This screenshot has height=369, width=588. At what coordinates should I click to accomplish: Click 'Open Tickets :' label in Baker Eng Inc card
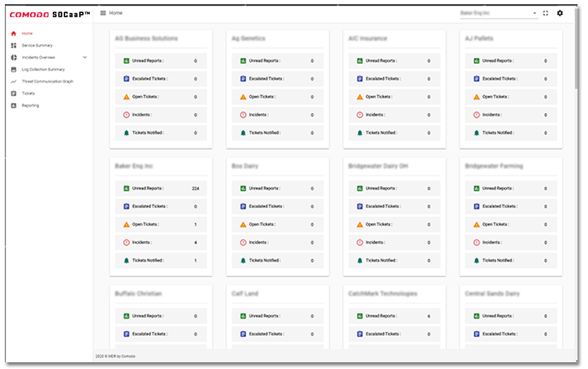(145, 224)
